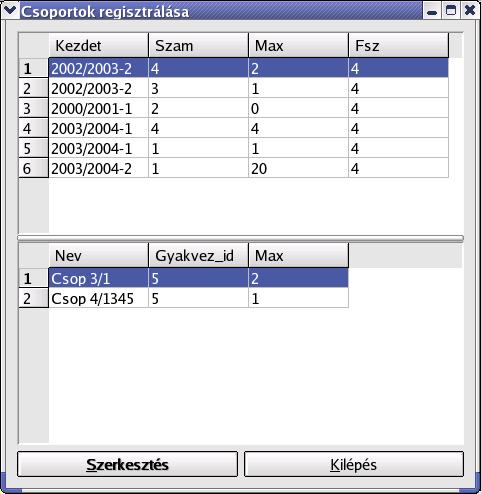The width and height of the screenshot is (481, 494).
Task: Select the Max cell showing 20
Action: [x=298, y=168]
